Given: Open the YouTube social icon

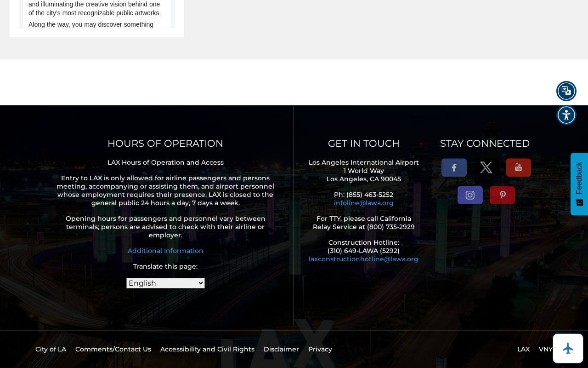Looking at the screenshot, I should [x=518, y=167].
